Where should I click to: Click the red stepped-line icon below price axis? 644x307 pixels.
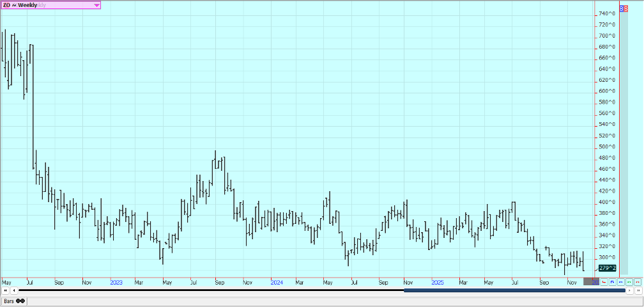[x=604, y=281]
